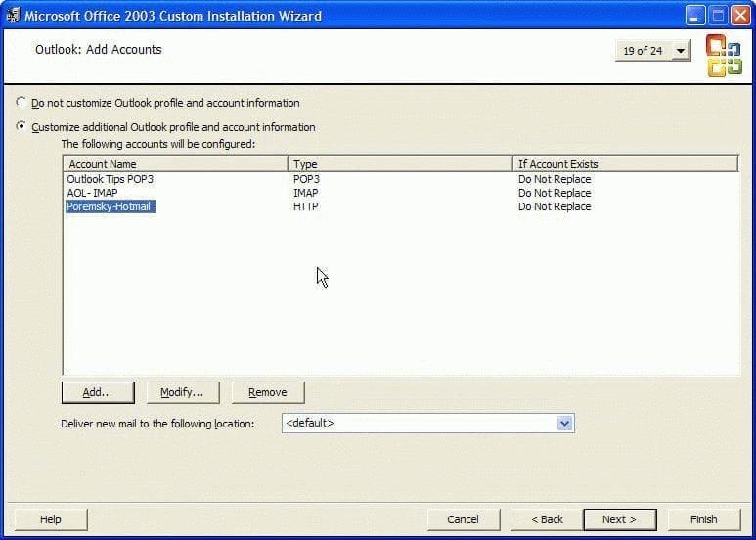Select 'Customize additional Outlook profile' radio button
Screen dimensions: 756x540
21,126
